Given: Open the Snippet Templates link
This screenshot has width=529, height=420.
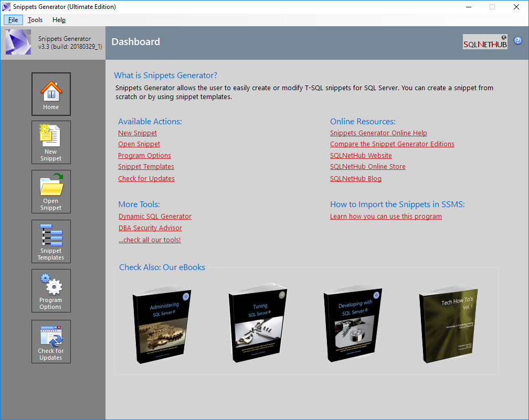Looking at the screenshot, I should coord(146,167).
